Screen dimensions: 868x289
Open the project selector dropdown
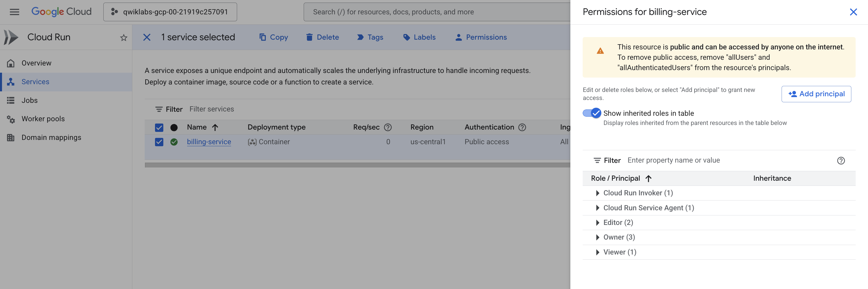[x=170, y=11]
